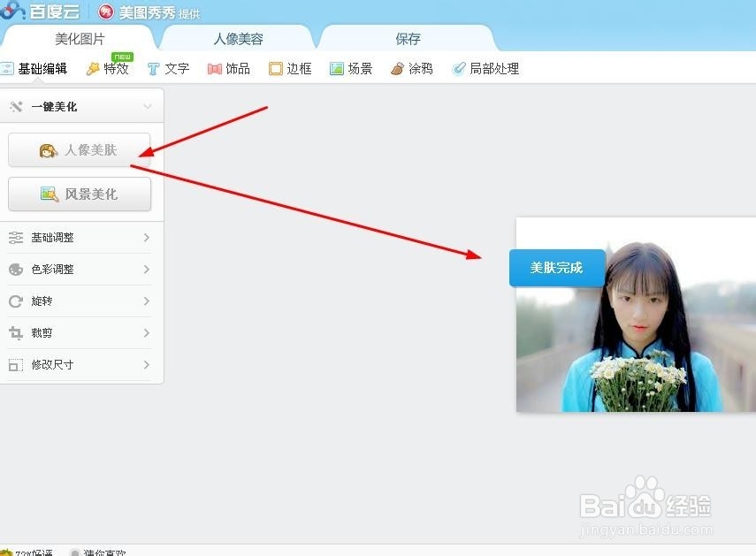This screenshot has width=756, height=556.
Task: Expand the 修改尺寸 section
Action: (80, 365)
